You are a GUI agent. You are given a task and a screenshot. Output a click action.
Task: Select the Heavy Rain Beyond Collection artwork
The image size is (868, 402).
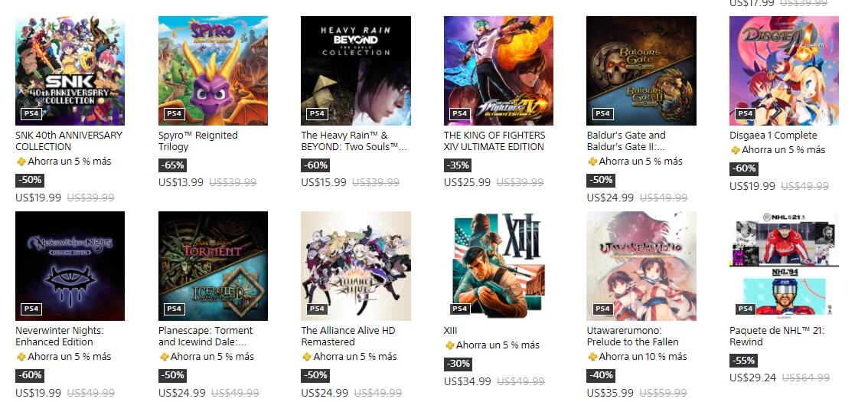coord(355,71)
